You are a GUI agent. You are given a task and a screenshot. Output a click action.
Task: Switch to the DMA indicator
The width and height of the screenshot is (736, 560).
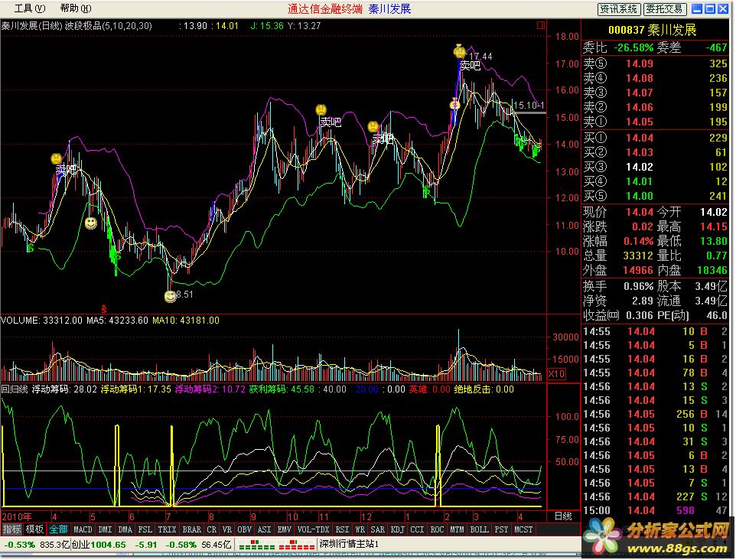pyautogui.click(x=125, y=529)
